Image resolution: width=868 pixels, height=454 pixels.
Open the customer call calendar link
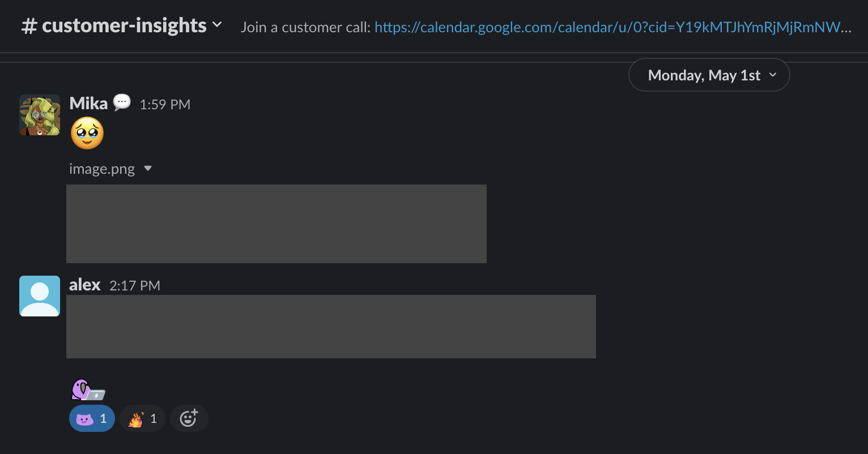[612, 27]
